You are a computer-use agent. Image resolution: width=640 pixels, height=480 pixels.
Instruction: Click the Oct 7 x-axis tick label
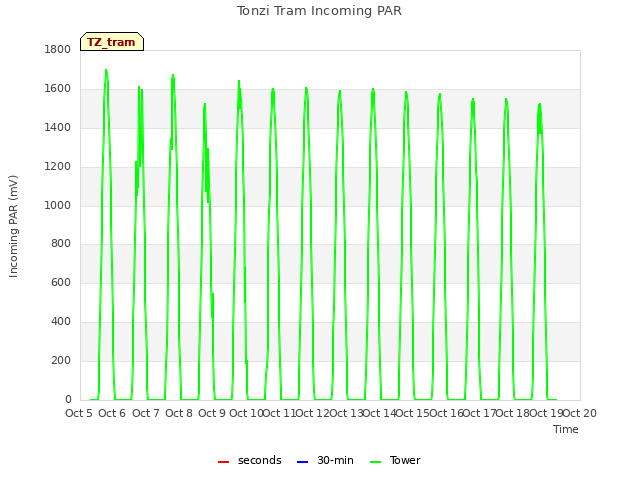(x=145, y=413)
